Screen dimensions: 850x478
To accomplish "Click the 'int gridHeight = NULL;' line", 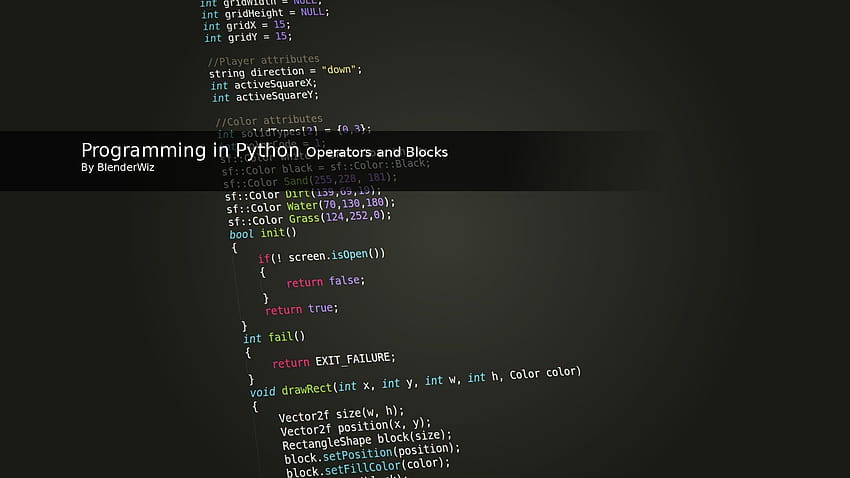I will click(265, 12).
